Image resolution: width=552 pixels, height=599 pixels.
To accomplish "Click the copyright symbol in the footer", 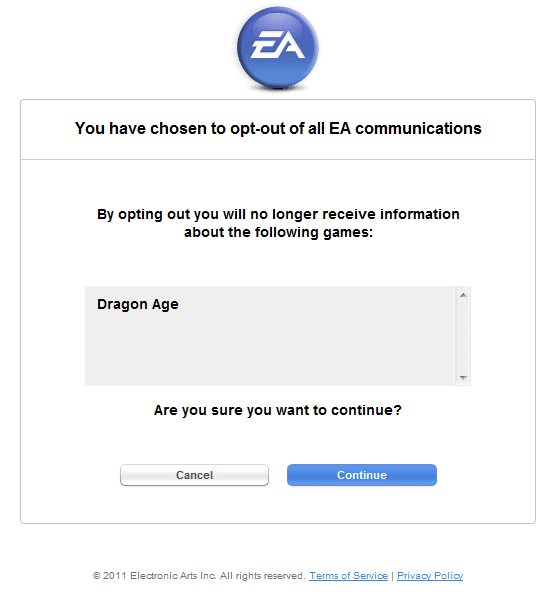I will pyautogui.click(x=96, y=576).
